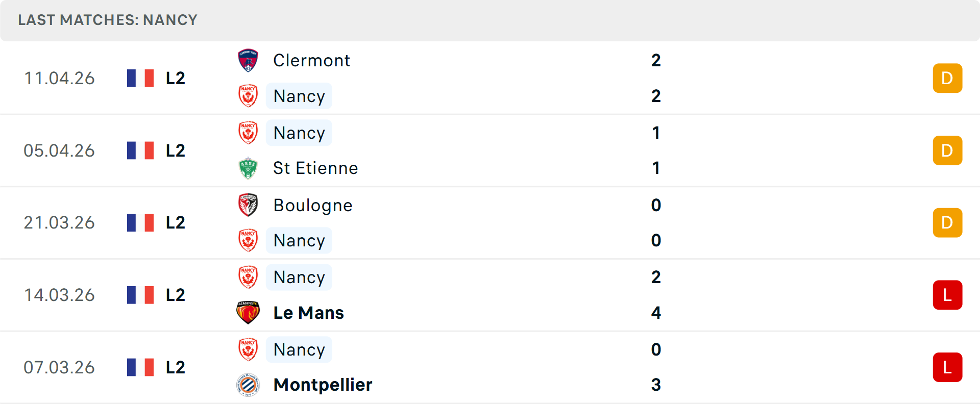980x404 pixels.
Task: Open the Montpellier team link
Action: pyautogui.click(x=323, y=385)
